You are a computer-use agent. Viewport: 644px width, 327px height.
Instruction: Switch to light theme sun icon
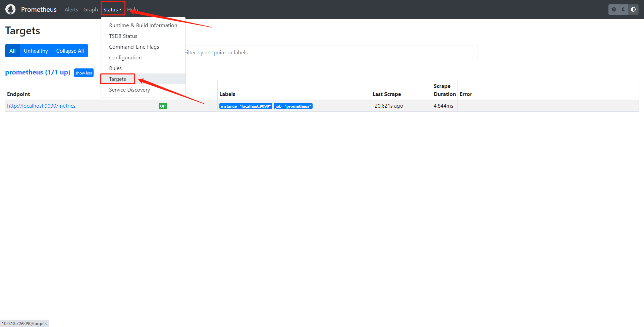tap(614, 9)
